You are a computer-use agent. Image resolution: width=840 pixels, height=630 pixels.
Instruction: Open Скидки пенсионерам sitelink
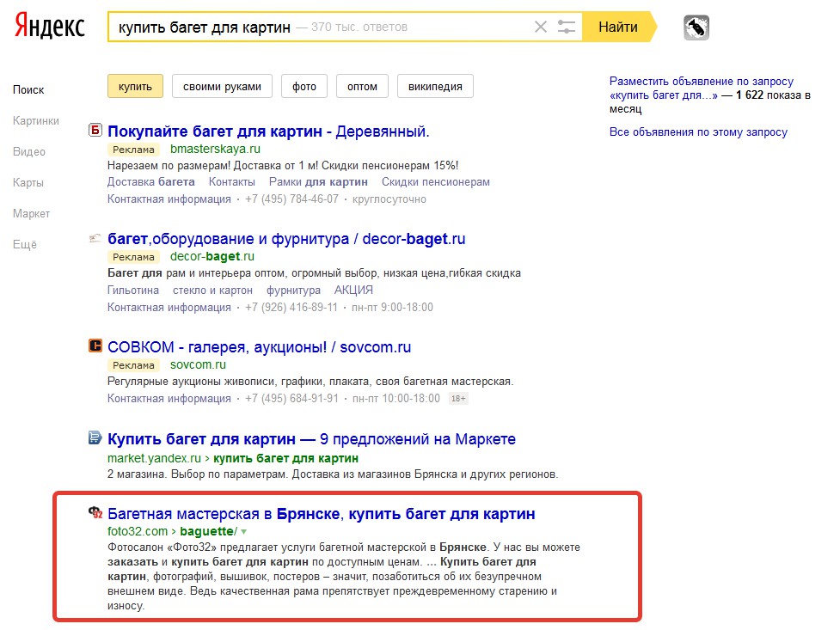(436, 182)
